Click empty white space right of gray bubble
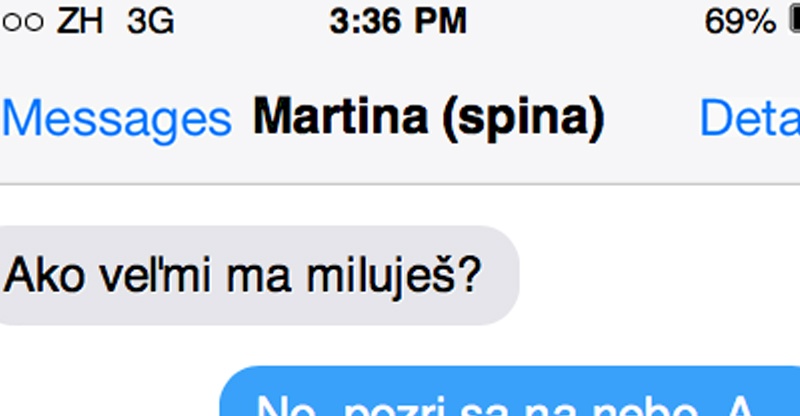800x416 pixels. click(x=658, y=275)
